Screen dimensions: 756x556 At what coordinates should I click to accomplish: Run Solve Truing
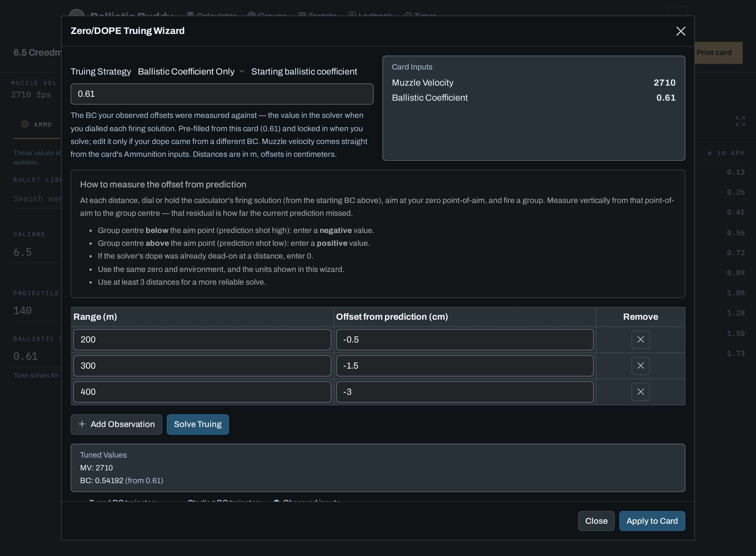tap(198, 425)
